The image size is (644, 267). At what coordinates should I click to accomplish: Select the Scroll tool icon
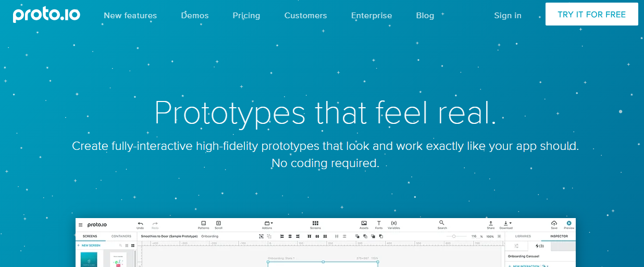(218, 223)
